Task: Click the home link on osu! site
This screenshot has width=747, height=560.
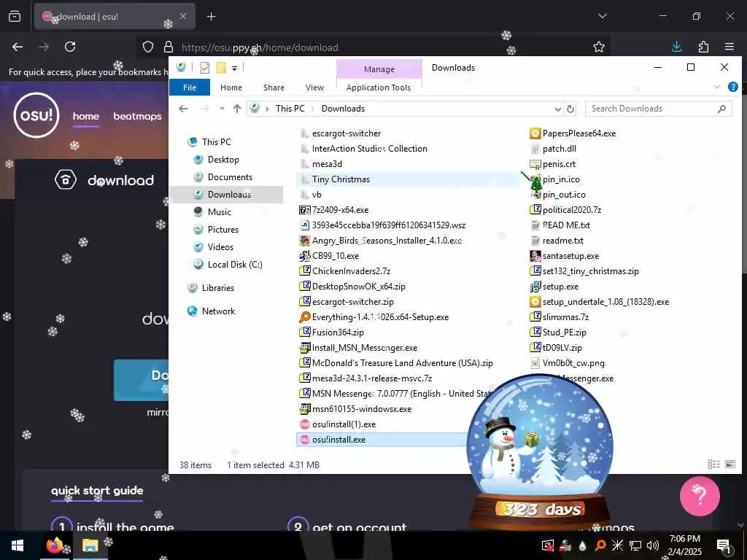Action: point(86,116)
